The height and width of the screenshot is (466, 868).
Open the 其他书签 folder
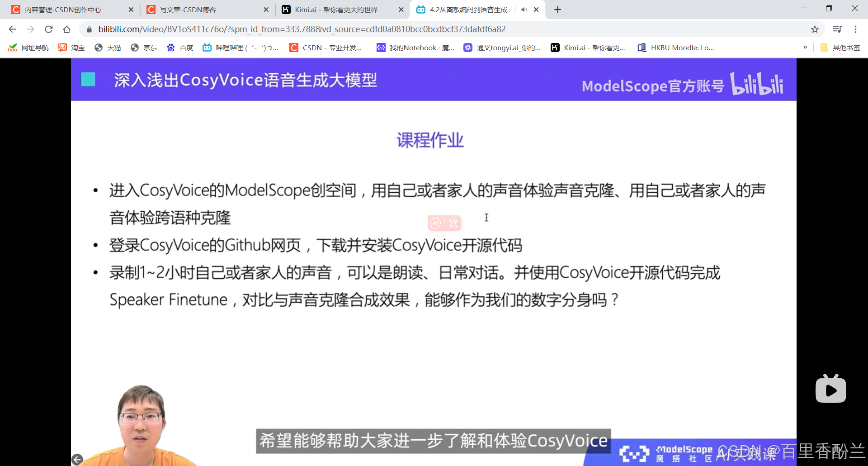840,48
